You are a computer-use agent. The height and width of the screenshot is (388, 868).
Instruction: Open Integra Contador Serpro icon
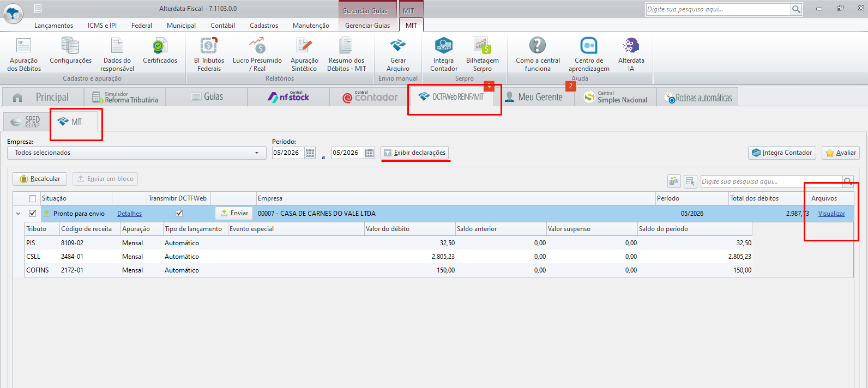443,54
